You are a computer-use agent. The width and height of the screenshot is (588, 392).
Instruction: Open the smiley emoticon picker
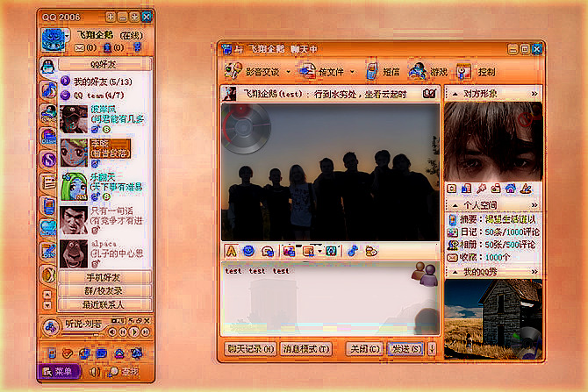[248, 251]
